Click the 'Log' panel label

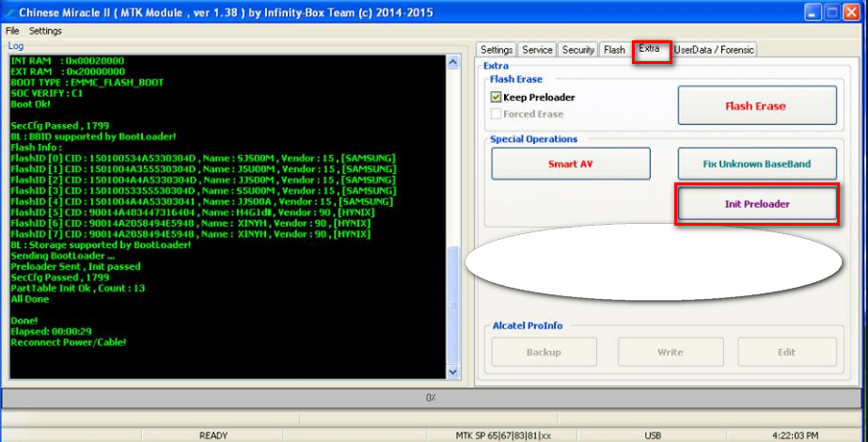(15, 46)
